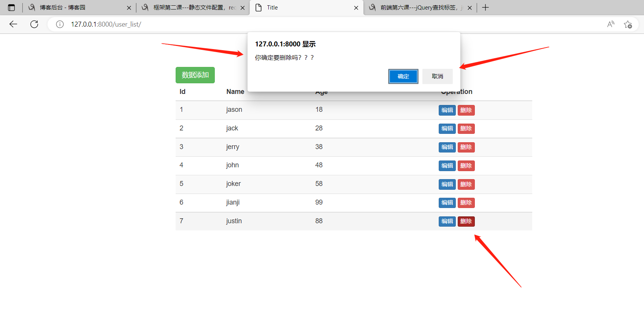Image resolution: width=644 pixels, height=324 pixels.
Task: Click the age value 28
Action: click(x=319, y=128)
